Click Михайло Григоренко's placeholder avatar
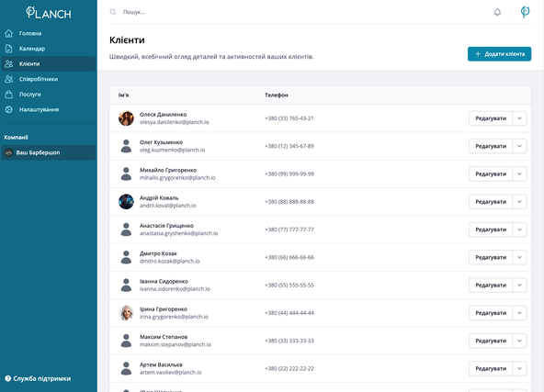544x392 pixels. pos(126,174)
